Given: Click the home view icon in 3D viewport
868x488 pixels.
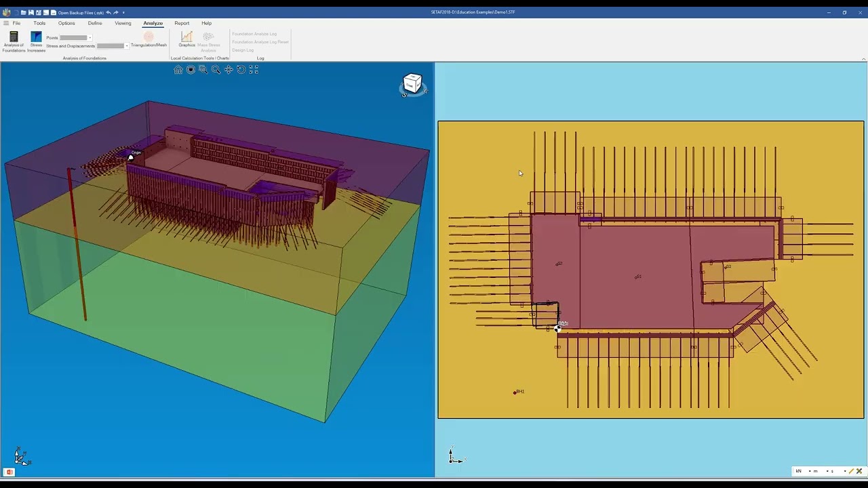Looking at the screenshot, I should coord(178,70).
